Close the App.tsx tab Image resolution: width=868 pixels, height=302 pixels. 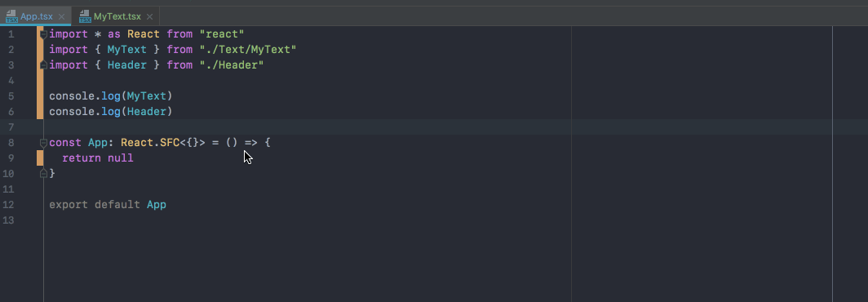click(x=61, y=17)
